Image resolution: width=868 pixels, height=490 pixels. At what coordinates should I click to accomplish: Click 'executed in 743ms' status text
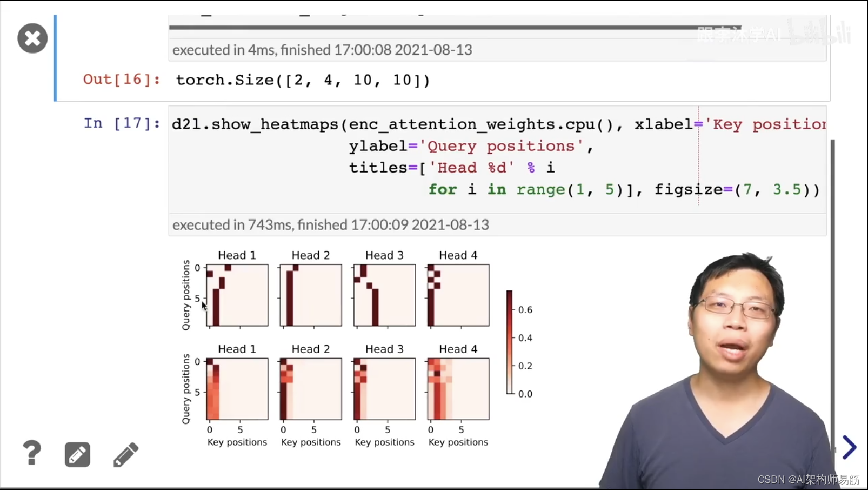(x=331, y=225)
